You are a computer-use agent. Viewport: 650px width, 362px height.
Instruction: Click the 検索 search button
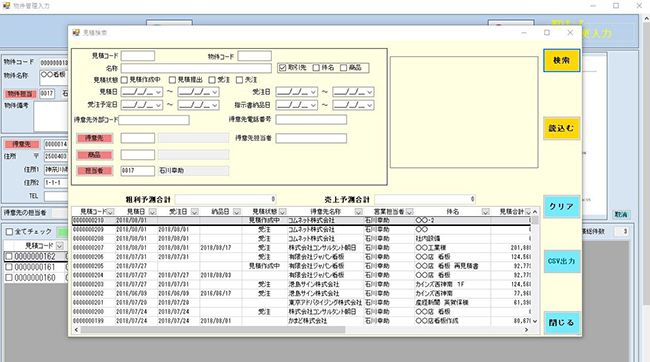(x=562, y=61)
